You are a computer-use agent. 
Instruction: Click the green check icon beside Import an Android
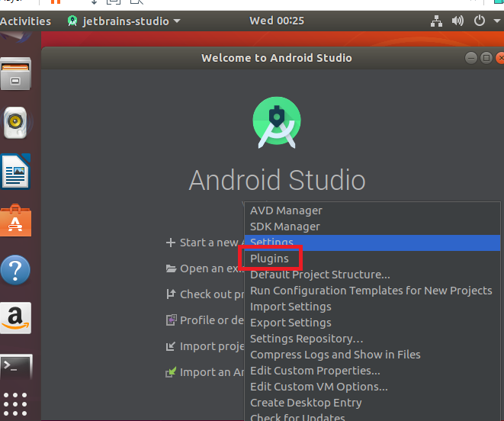pyautogui.click(x=171, y=372)
